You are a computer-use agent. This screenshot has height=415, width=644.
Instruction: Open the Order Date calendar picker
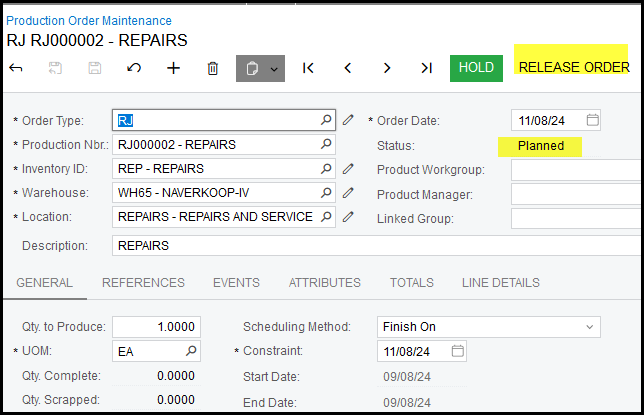coord(592,120)
